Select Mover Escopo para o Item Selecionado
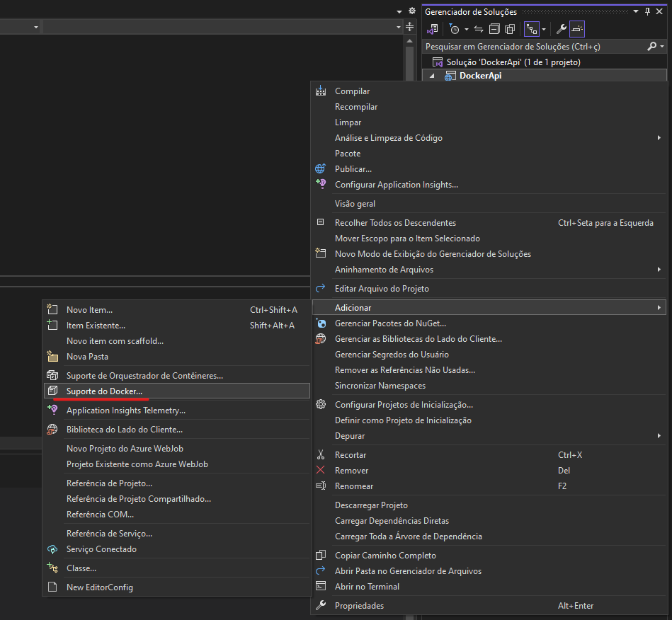The image size is (672, 620). click(489, 239)
